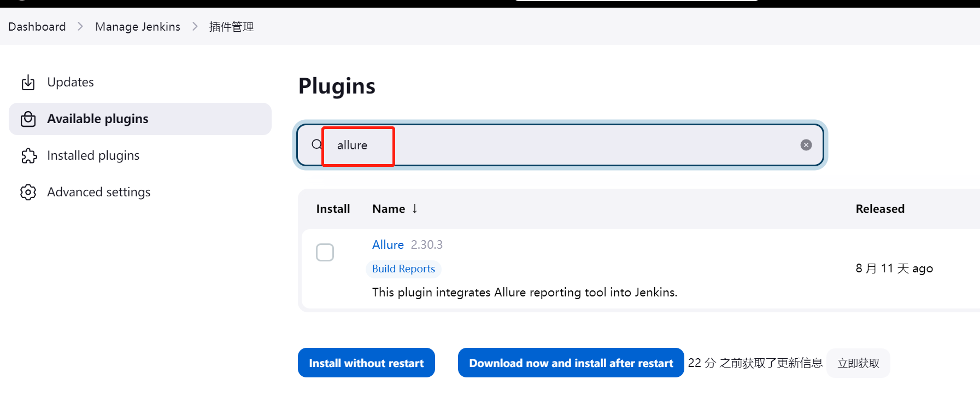Click the Advanced settings gear icon
This screenshot has height=408, width=980.
click(x=28, y=193)
